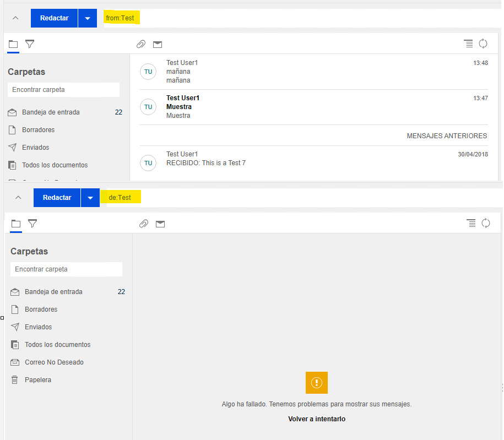Open the Redactar dropdown arrow in the from:Test pane
This screenshot has height=440, width=504.
pos(87,18)
